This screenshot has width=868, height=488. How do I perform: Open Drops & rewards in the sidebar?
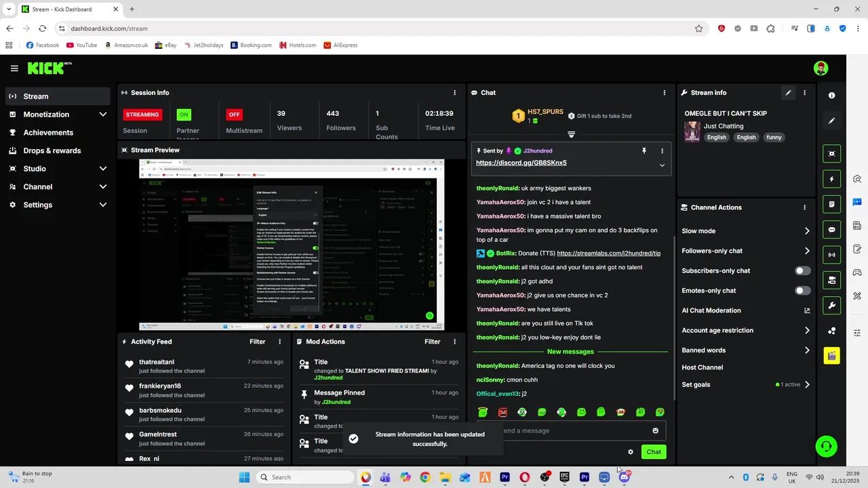click(58, 150)
